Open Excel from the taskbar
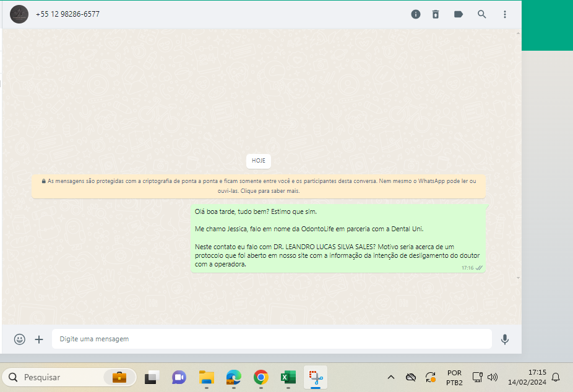Screen dimensions: 573x392 (288, 377)
